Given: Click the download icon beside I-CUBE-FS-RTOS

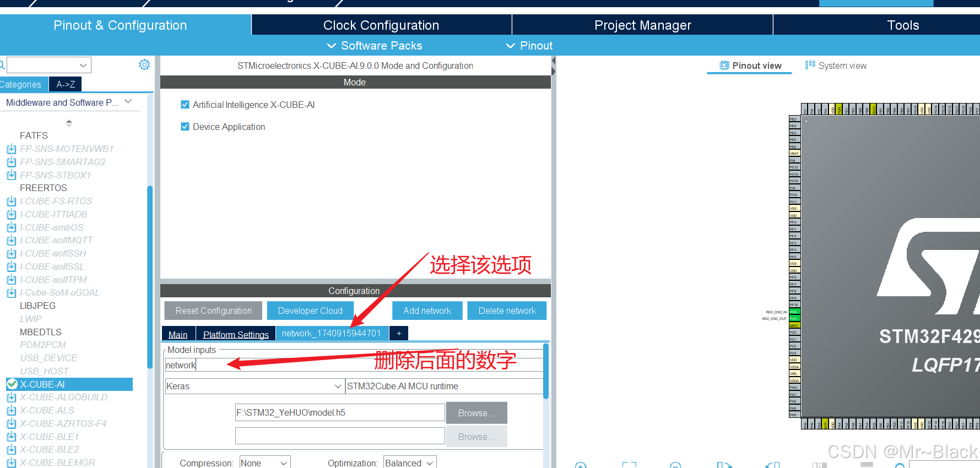Looking at the screenshot, I should point(11,201).
